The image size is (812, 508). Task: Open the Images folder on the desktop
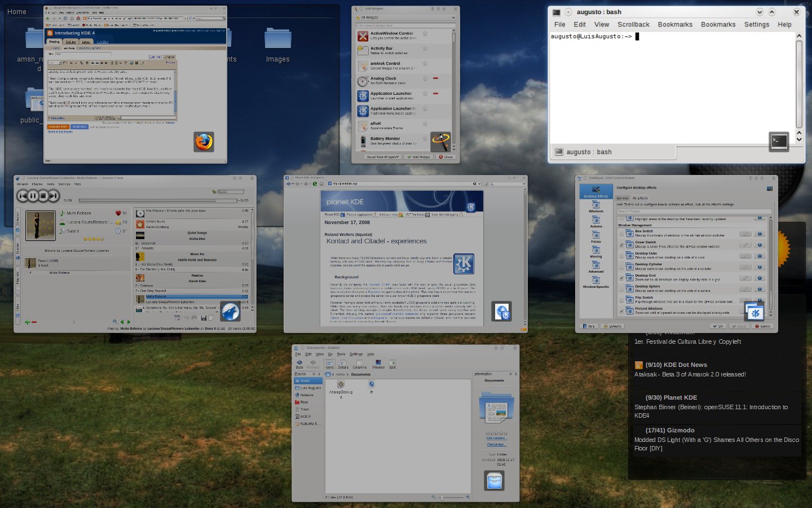point(278,45)
